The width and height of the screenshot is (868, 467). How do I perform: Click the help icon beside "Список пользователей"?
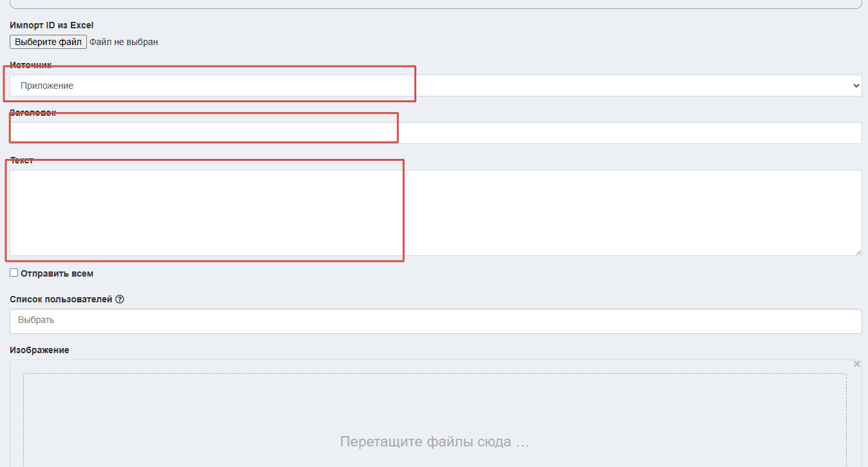pyautogui.click(x=119, y=299)
